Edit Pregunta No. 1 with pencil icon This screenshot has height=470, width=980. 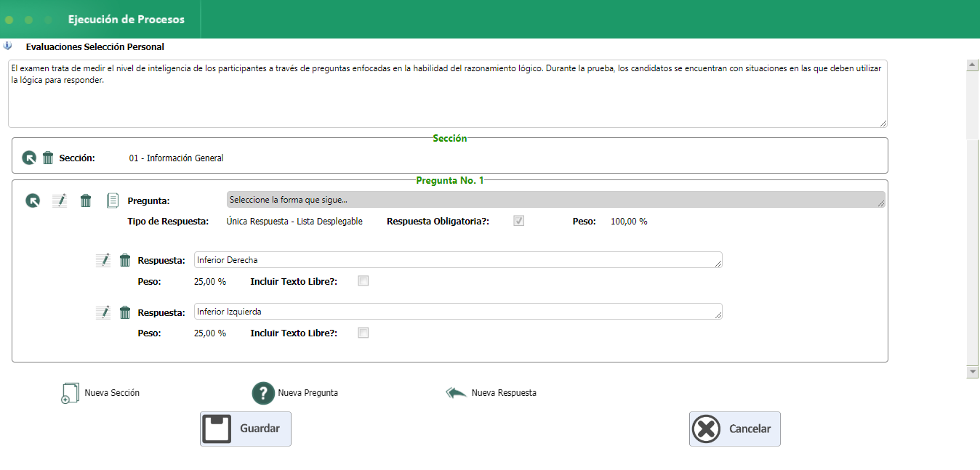(x=60, y=200)
